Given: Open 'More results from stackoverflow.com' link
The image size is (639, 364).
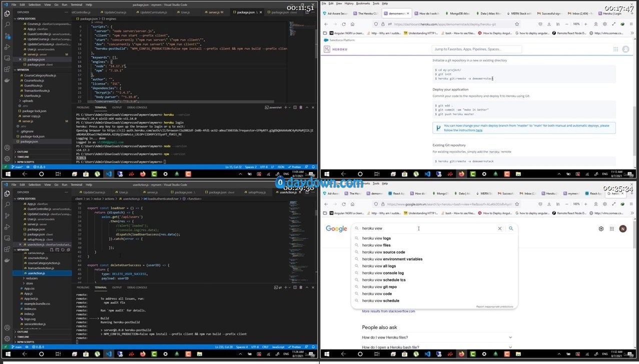Looking at the screenshot, I should click(x=388, y=311).
